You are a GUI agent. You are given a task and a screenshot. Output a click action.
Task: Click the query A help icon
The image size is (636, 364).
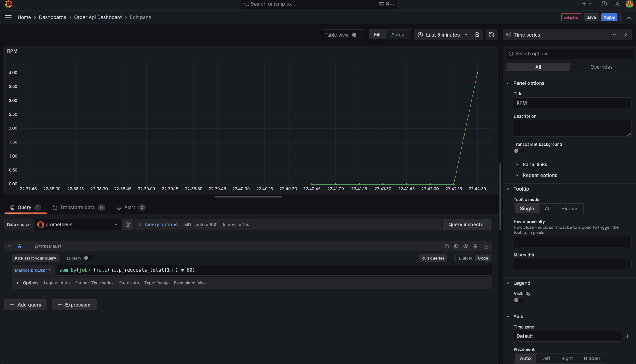point(447,246)
